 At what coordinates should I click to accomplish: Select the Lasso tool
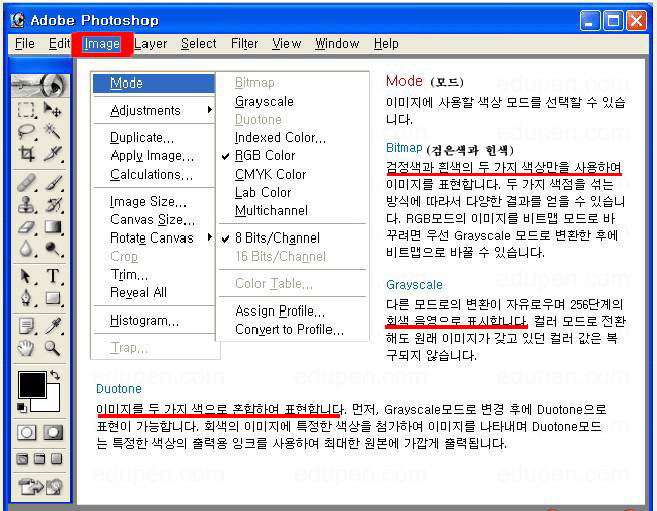(x=26, y=132)
